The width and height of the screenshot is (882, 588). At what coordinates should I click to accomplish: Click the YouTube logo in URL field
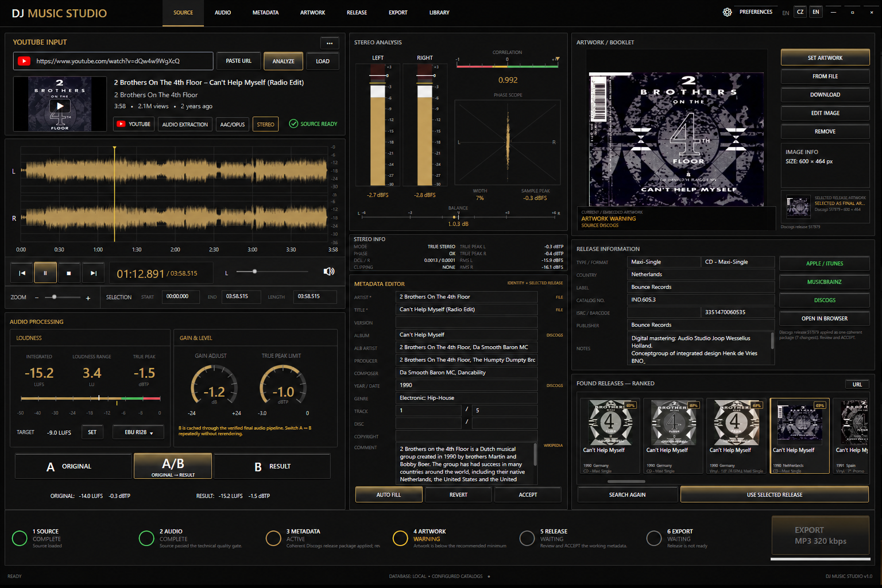24,61
